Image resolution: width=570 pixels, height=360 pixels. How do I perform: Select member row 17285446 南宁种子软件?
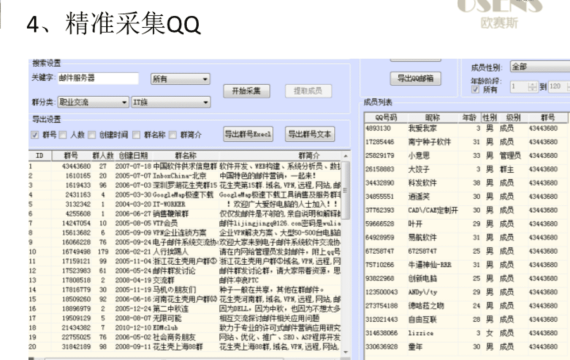coord(467,142)
